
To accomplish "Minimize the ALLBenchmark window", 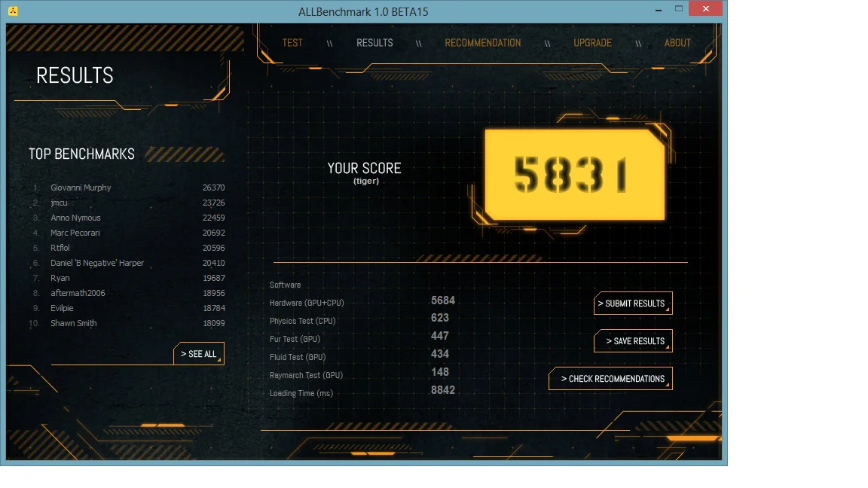I will (x=659, y=9).
